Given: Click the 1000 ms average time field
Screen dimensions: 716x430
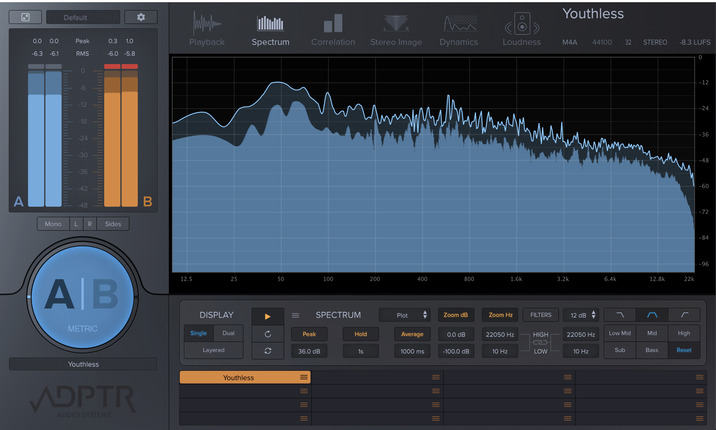Looking at the screenshot, I should (x=411, y=351).
